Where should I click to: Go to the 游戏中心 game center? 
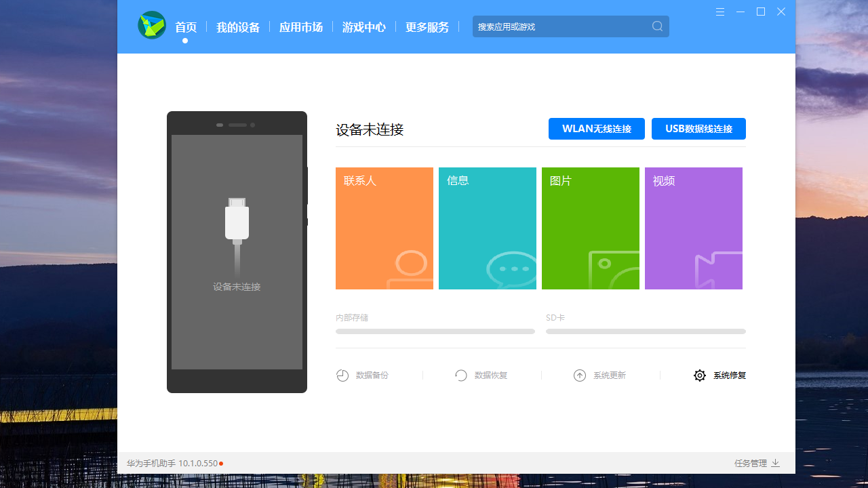click(364, 27)
